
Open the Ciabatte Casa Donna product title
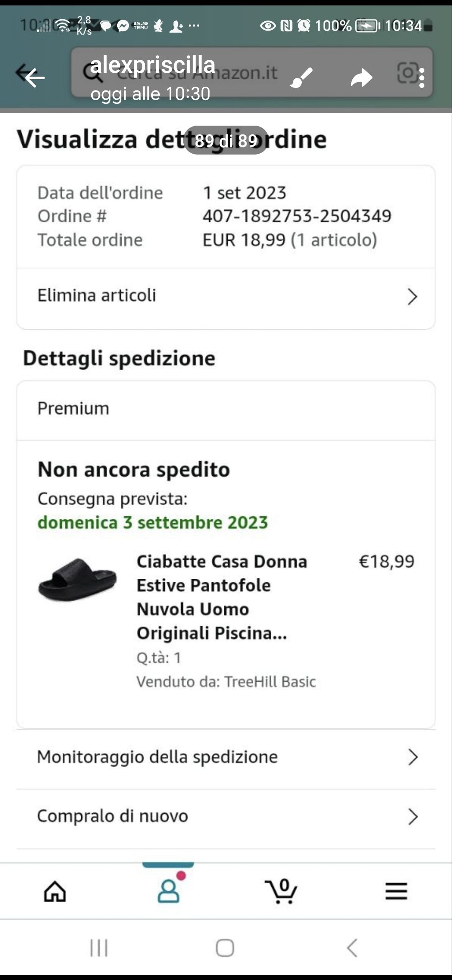pos(222,597)
